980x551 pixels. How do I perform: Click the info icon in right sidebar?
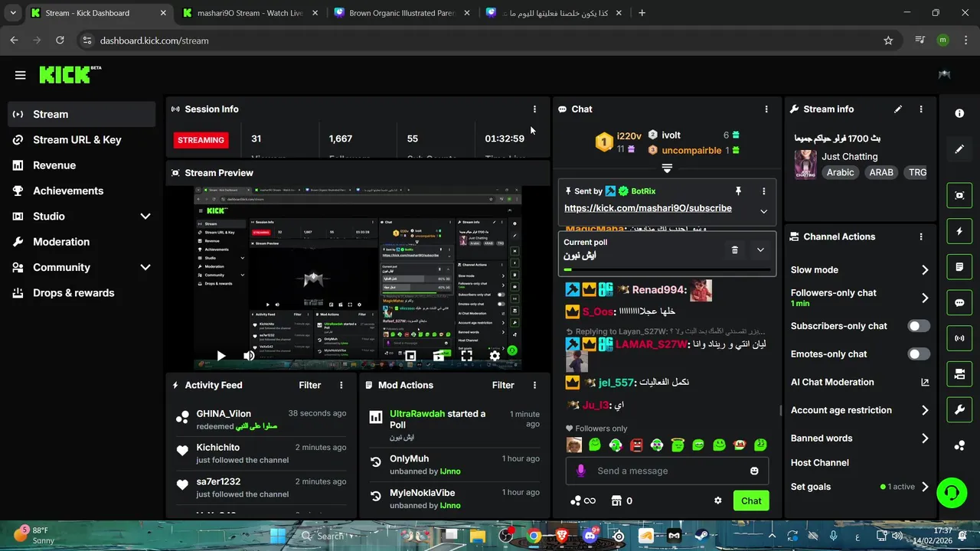click(x=959, y=113)
